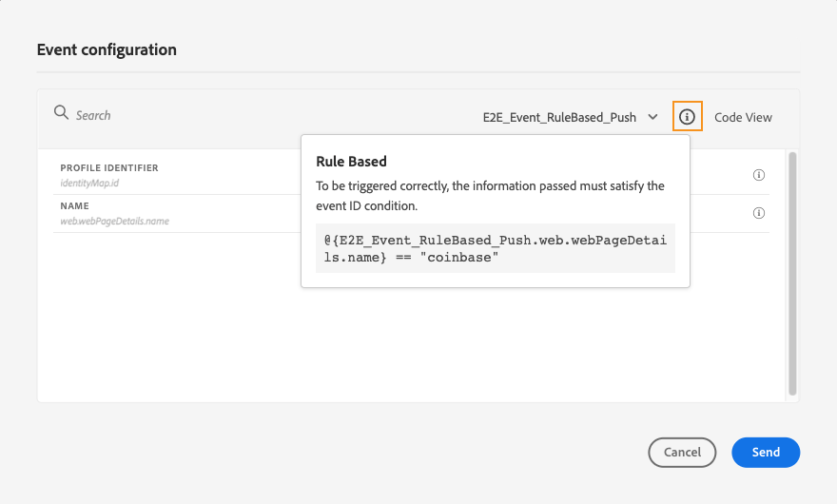Click the highlighted rule-based info icon

(x=687, y=117)
